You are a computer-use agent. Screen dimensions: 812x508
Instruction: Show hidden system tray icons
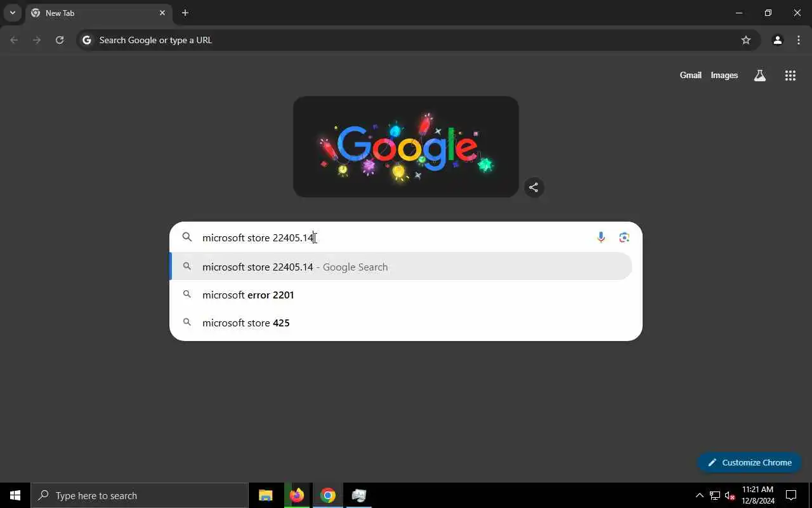[x=699, y=495]
